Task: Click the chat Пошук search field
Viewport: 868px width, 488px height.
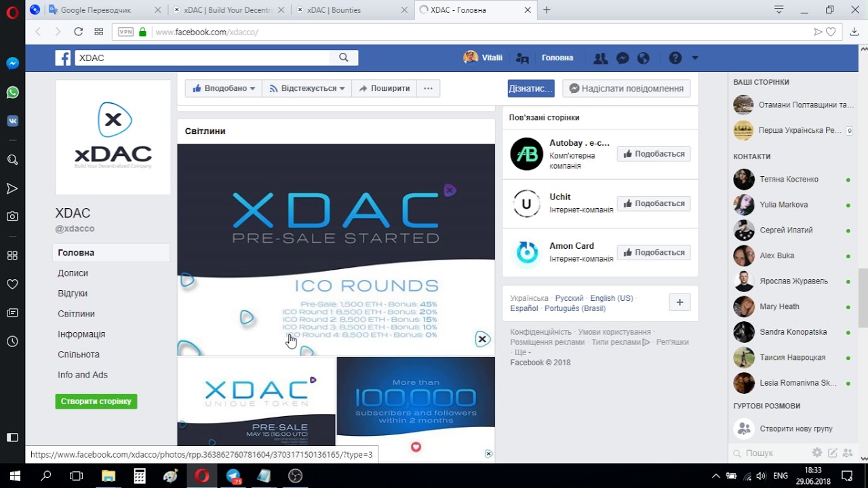Action: point(770,453)
